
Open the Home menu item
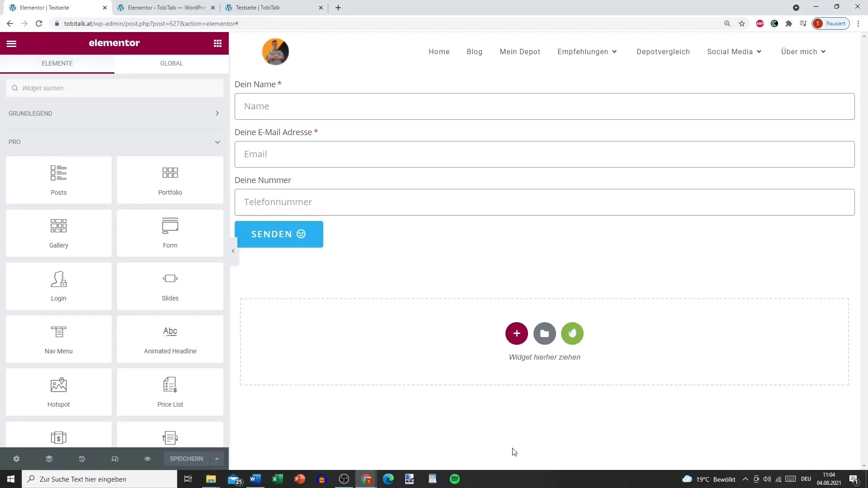click(x=439, y=52)
